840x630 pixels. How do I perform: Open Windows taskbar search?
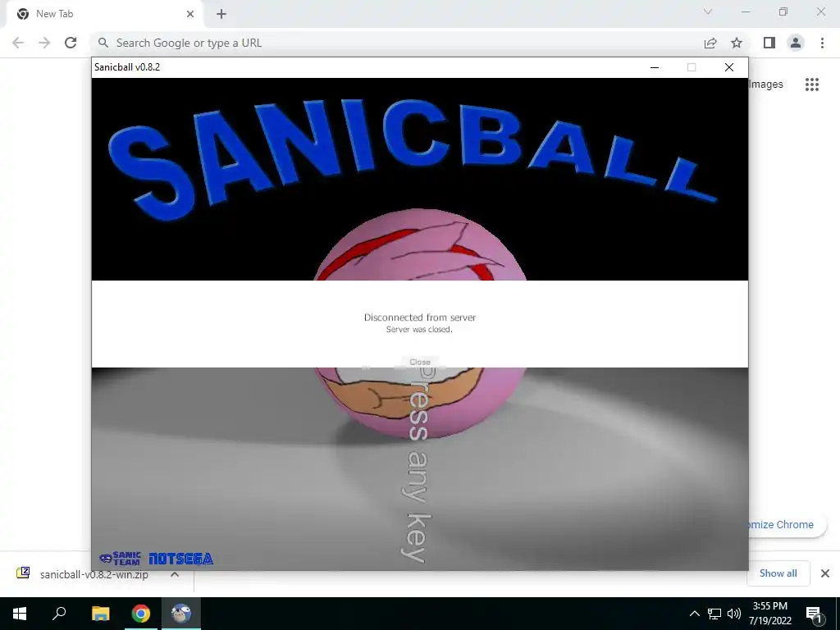coord(59,614)
